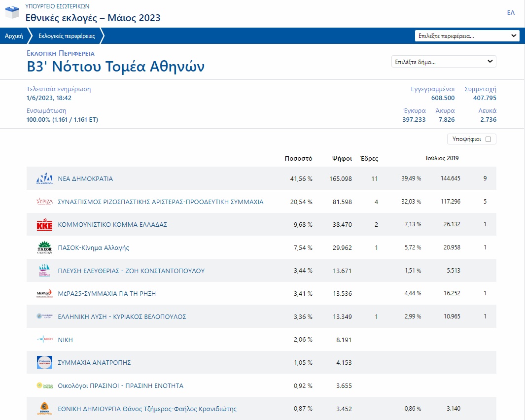Image resolution: width=525 pixels, height=420 pixels.
Task: Click the Οικολόγοι Πράσινοι party logo
Action: coord(44,385)
